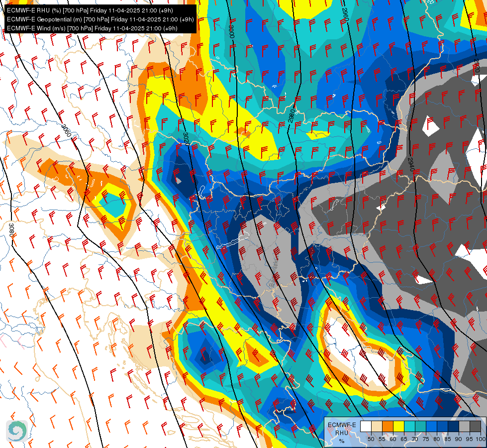Click the ECMWF-E label in the legend
Viewport: 487px width, 448px height.
coord(342,425)
